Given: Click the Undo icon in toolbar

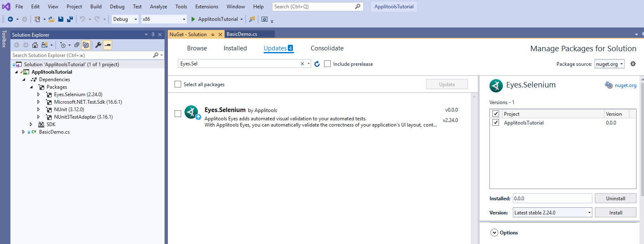Looking at the screenshot, I should (x=82, y=19).
